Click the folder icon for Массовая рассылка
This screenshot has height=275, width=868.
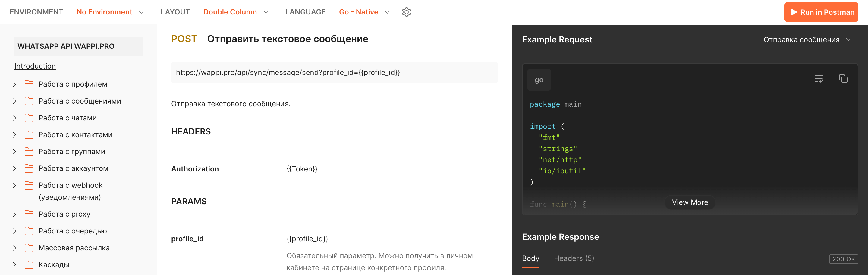tap(29, 248)
